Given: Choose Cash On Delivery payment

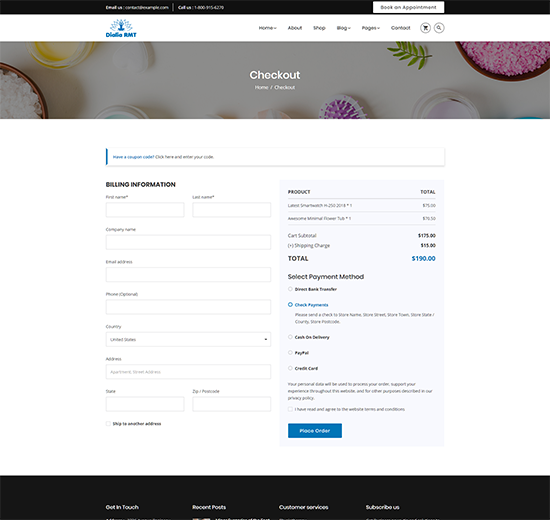Looking at the screenshot, I should tap(290, 337).
